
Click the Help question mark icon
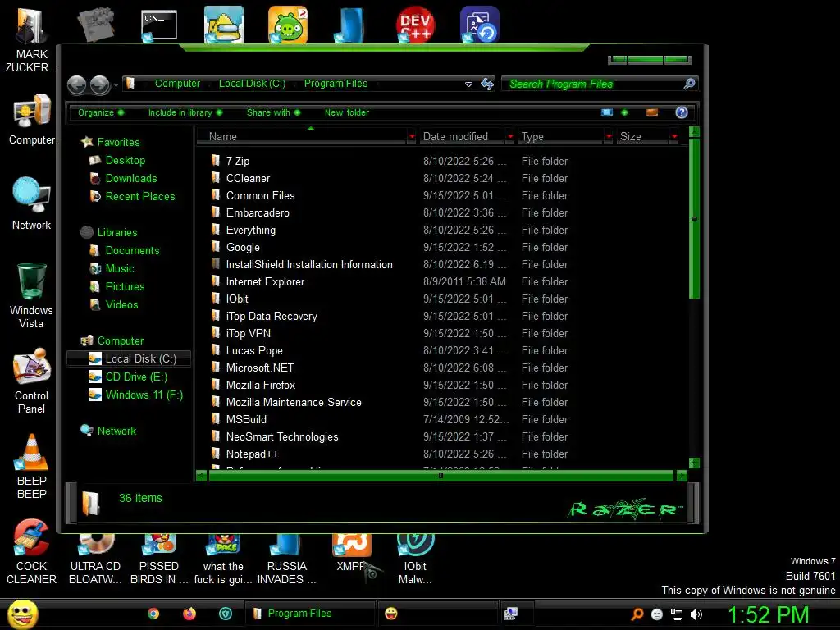pyautogui.click(x=682, y=112)
